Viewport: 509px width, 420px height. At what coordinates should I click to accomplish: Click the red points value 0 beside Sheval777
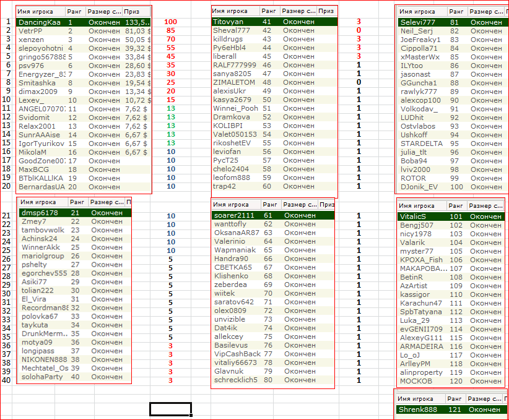coord(359,30)
